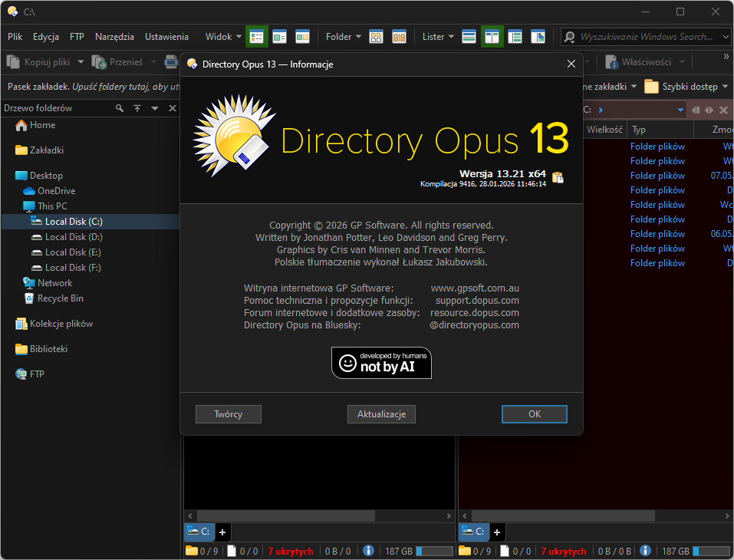Image resolution: width=734 pixels, height=560 pixels.
Task: Open the Widok dropdown
Action: [x=223, y=37]
